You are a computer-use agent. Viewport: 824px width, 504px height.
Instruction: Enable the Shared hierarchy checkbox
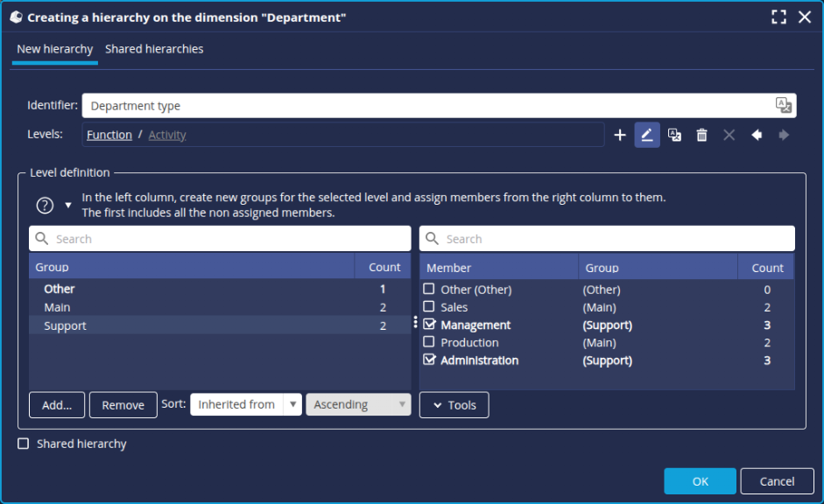24,444
